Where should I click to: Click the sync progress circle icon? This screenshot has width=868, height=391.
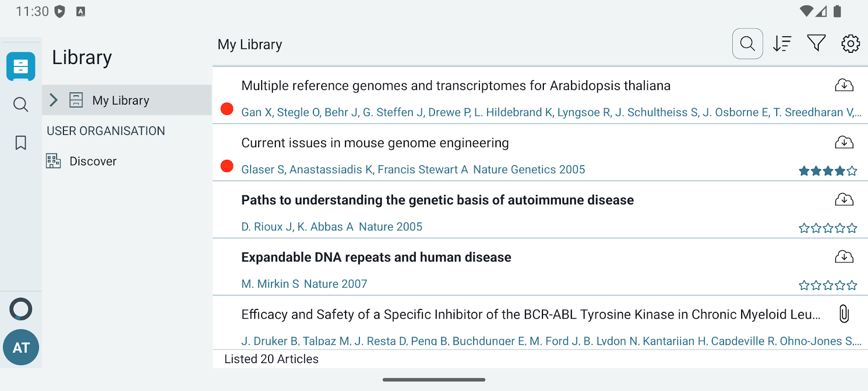coord(21,309)
